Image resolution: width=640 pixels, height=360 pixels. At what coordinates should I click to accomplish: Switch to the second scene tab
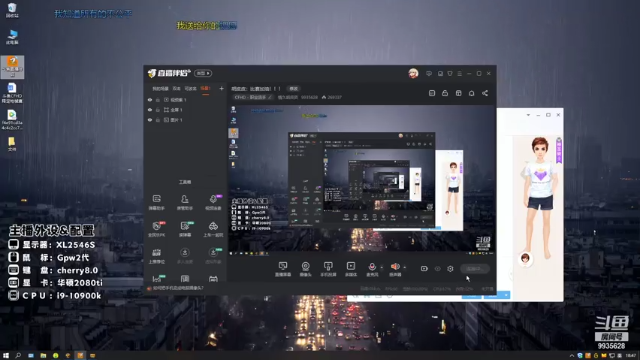pyautogui.click(x=176, y=89)
